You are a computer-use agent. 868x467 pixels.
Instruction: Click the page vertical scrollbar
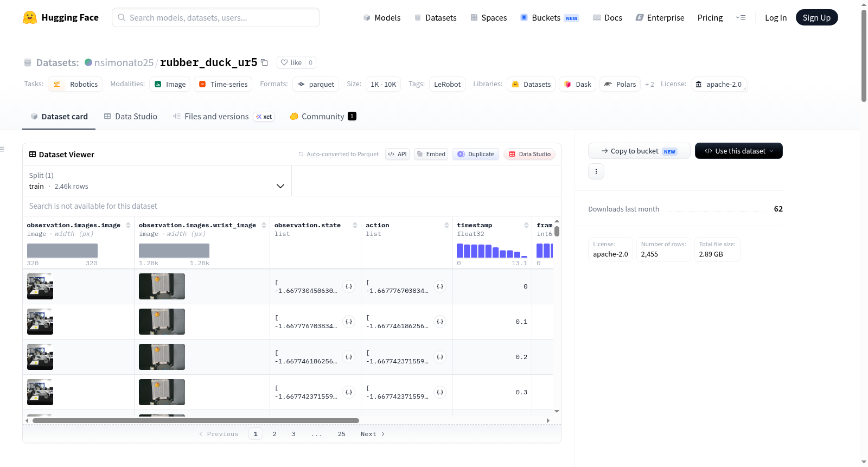click(x=864, y=56)
